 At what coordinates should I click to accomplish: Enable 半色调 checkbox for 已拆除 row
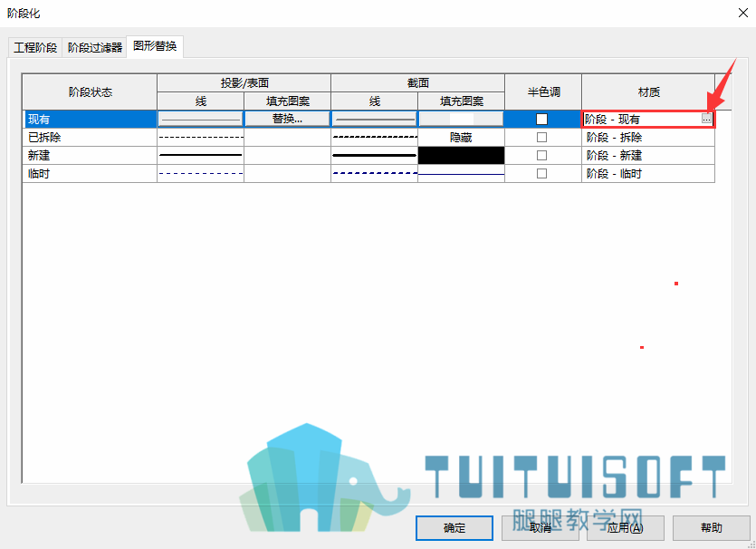542,138
